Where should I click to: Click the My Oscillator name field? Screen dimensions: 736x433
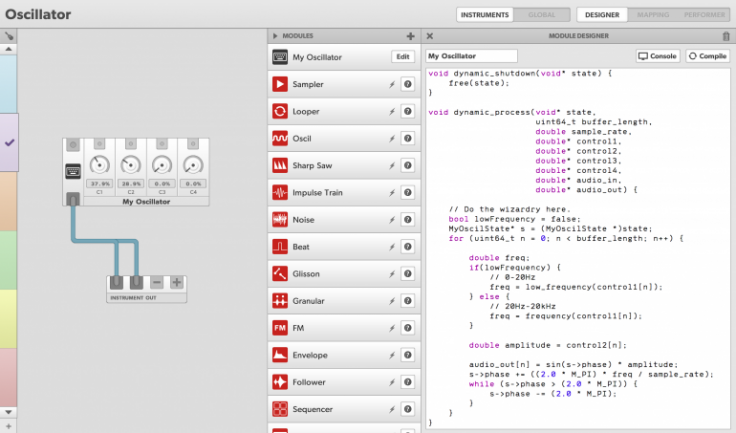(x=471, y=57)
